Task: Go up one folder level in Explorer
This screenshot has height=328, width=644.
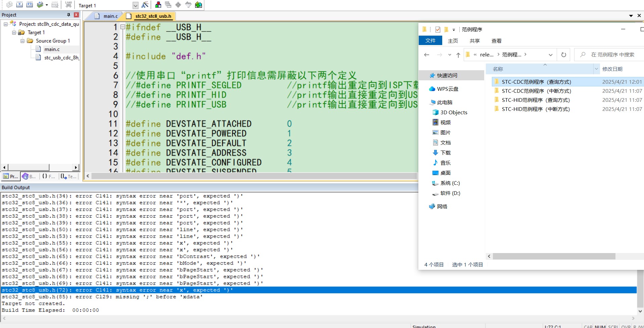Action: click(458, 55)
